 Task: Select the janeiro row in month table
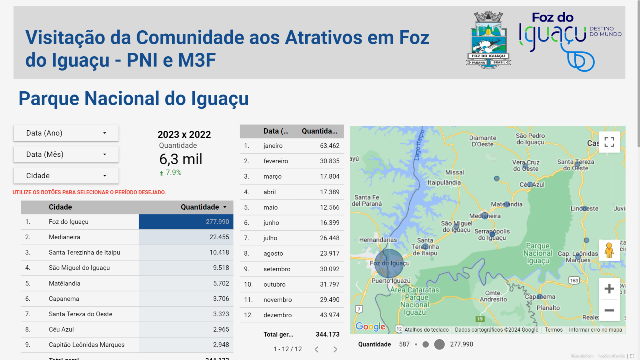pyautogui.click(x=292, y=146)
